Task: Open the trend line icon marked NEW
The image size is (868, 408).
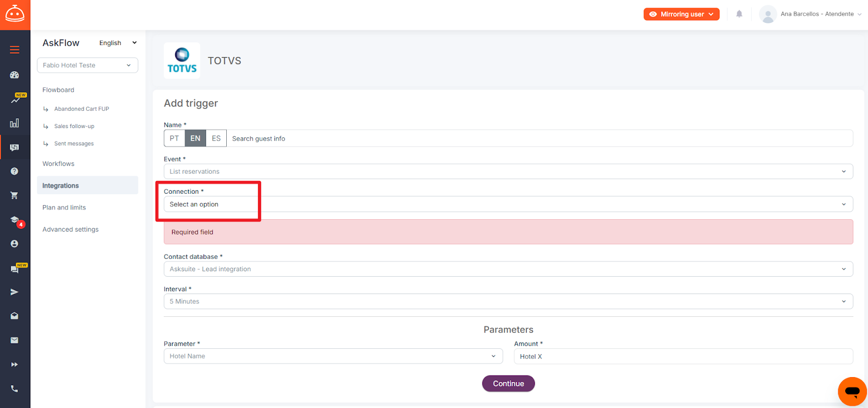Action: (16, 99)
